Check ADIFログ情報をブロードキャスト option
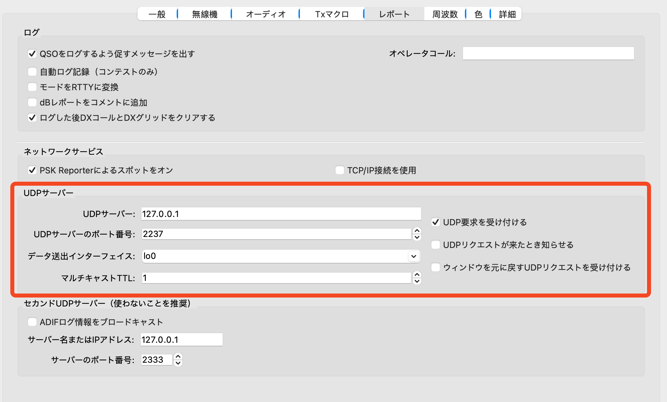667x402 pixels. click(x=32, y=322)
